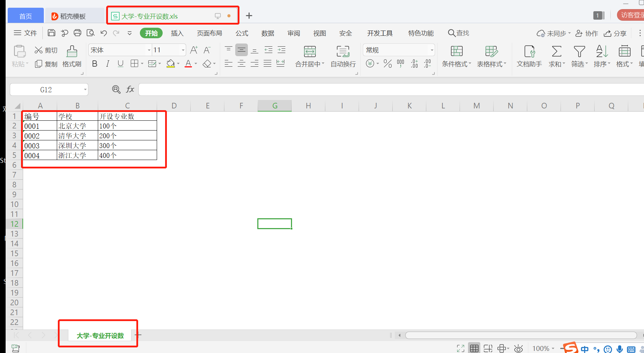
Task: Align text right horizontally
Action: click(x=255, y=64)
